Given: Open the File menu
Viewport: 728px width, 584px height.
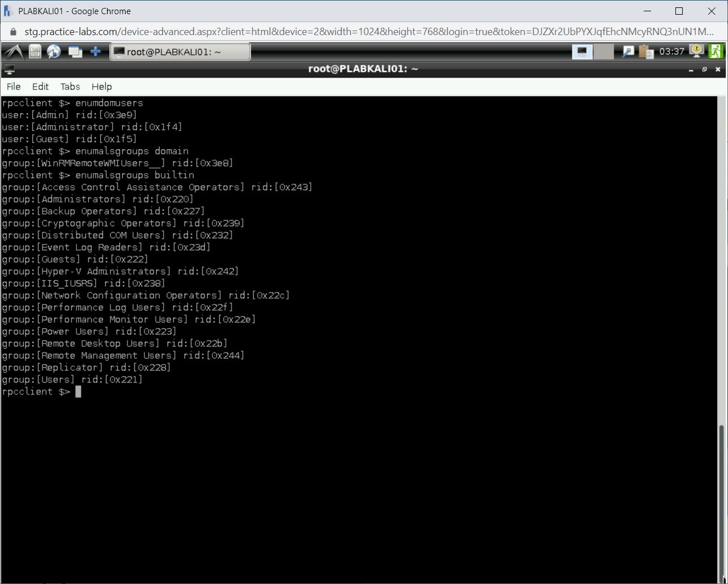Looking at the screenshot, I should [x=14, y=87].
